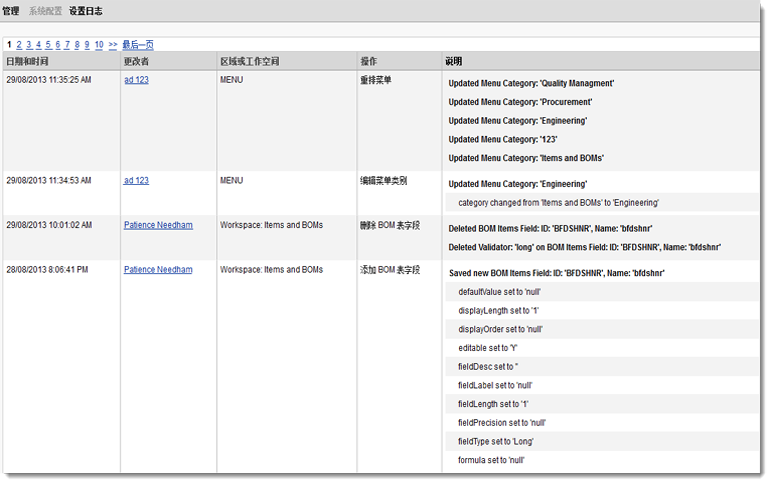
Task: Open the 管理 breadcrumb link
Action: tap(10, 11)
